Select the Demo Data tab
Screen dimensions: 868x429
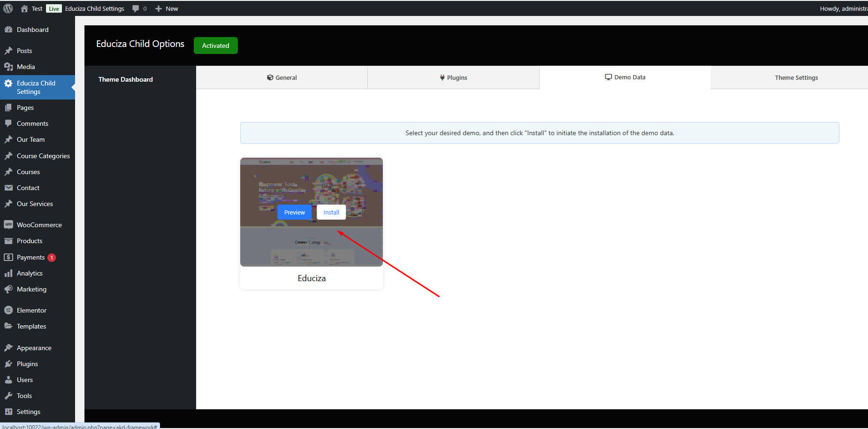click(x=625, y=77)
